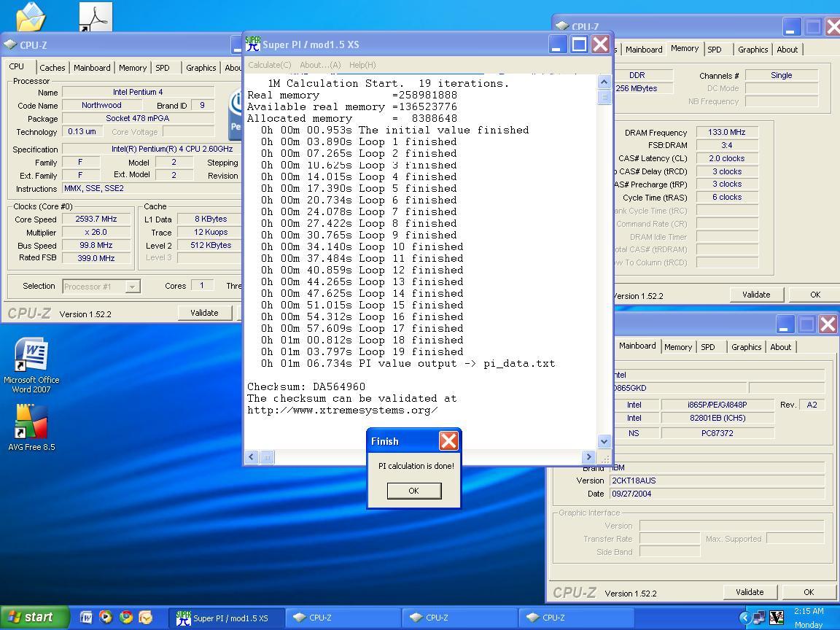Switch to the Caches tab in left CPU-Z
The height and width of the screenshot is (630, 840).
[x=52, y=68]
